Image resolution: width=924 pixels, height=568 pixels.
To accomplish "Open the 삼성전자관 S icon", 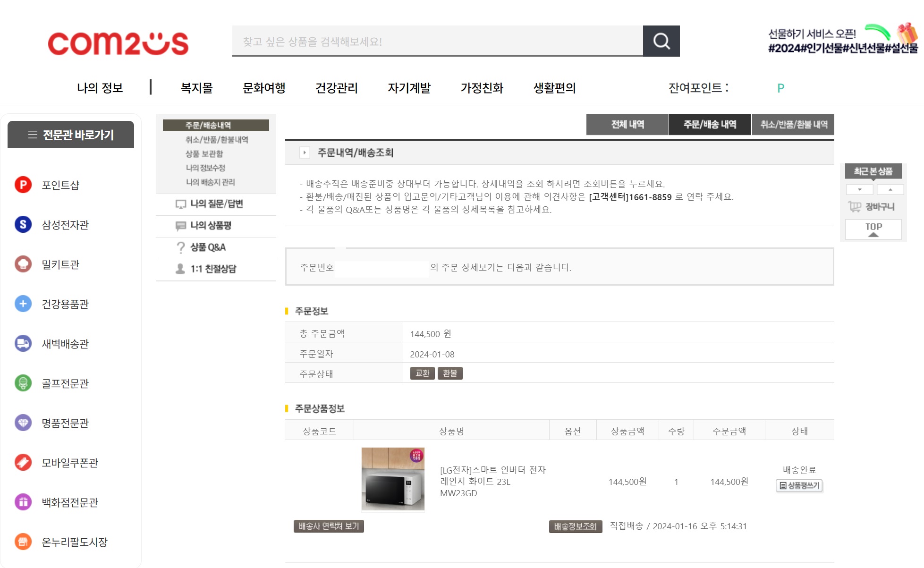I will pyautogui.click(x=23, y=224).
